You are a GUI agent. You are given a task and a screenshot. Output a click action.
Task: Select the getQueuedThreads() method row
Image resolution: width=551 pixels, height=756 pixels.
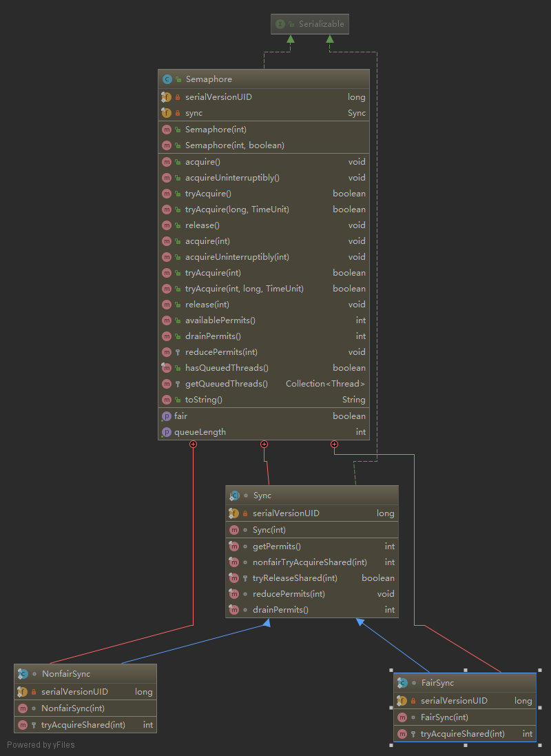264,384
